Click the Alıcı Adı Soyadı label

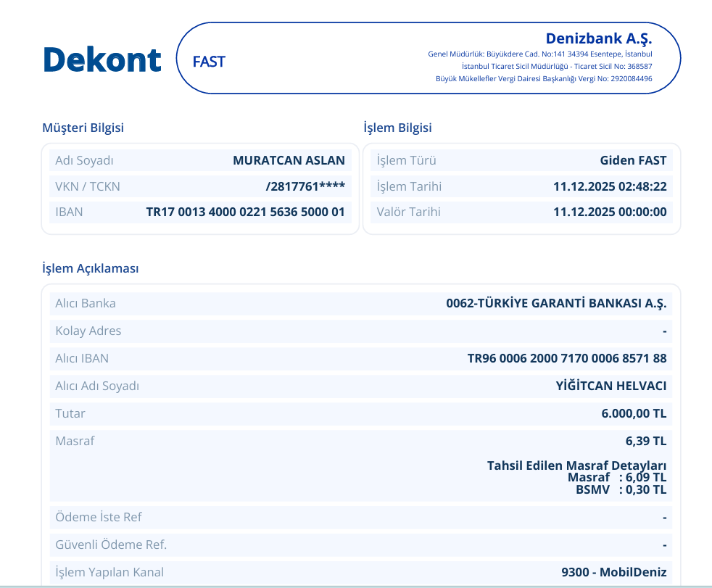click(97, 386)
